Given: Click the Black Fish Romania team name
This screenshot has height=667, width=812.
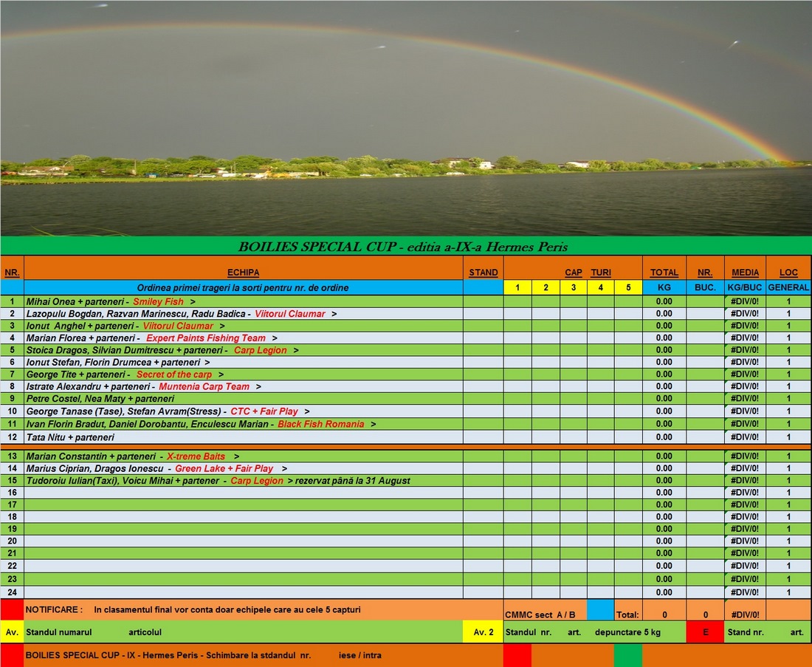Looking at the screenshot, I should [x=320, y=424].
